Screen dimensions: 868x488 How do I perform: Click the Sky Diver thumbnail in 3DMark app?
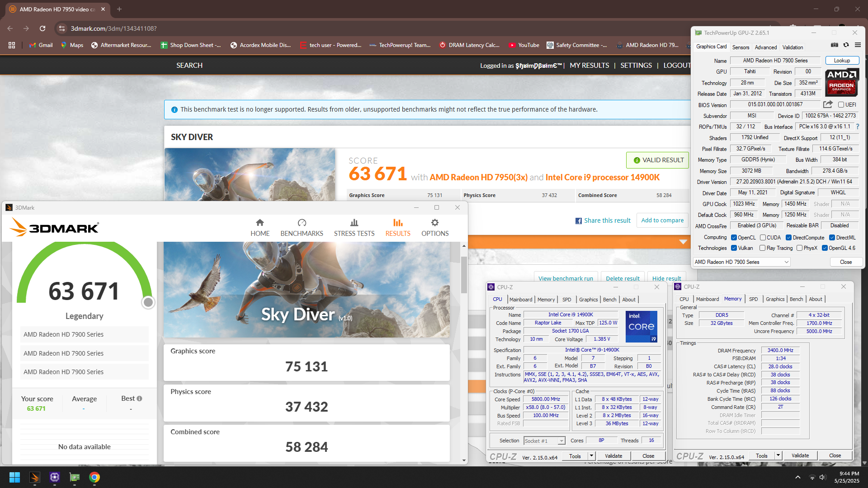307,290
